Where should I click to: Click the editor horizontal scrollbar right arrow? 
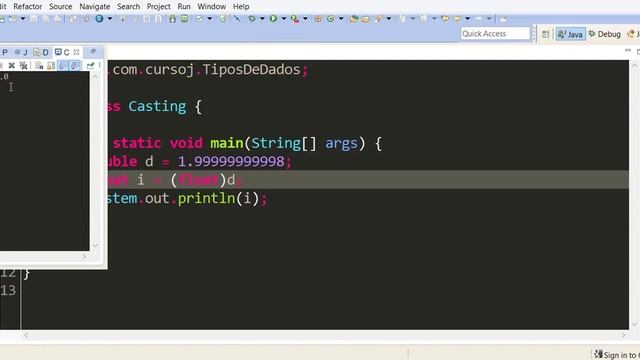pos(623,335)
